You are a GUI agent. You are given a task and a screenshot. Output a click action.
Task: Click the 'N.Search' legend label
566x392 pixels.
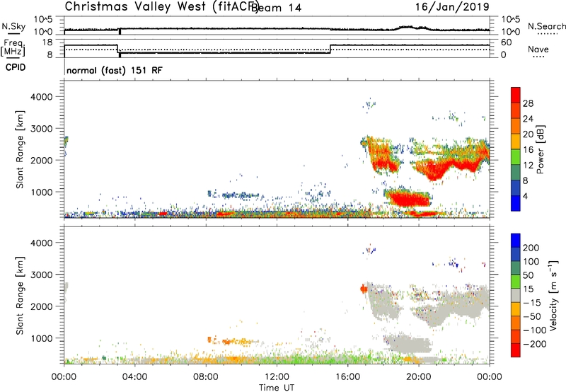(546, 26)
